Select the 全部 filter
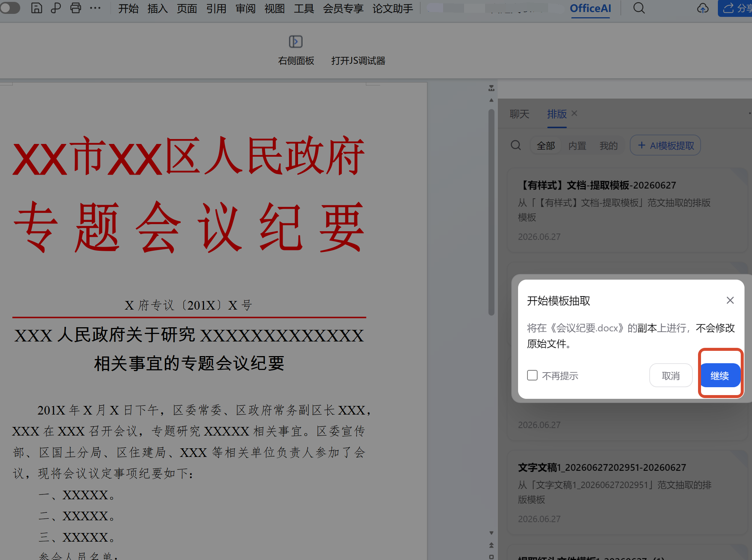This screenshot has height=560, width=752. point(545,146)
